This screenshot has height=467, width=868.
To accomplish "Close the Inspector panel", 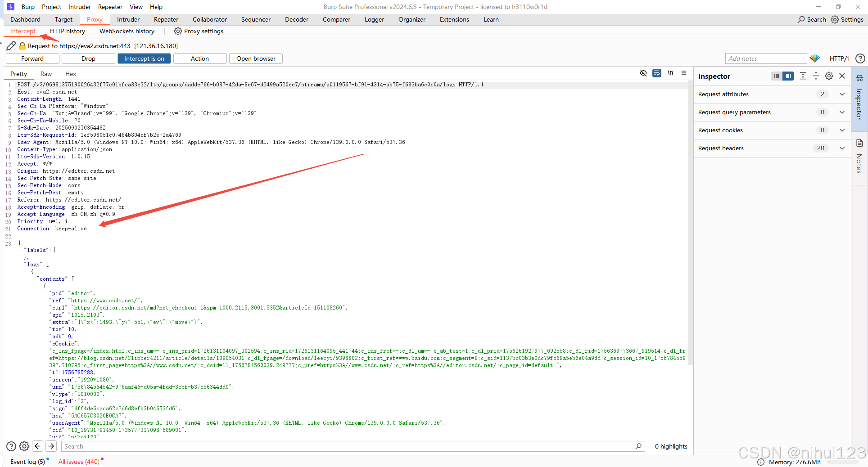I will pos(842,76).
